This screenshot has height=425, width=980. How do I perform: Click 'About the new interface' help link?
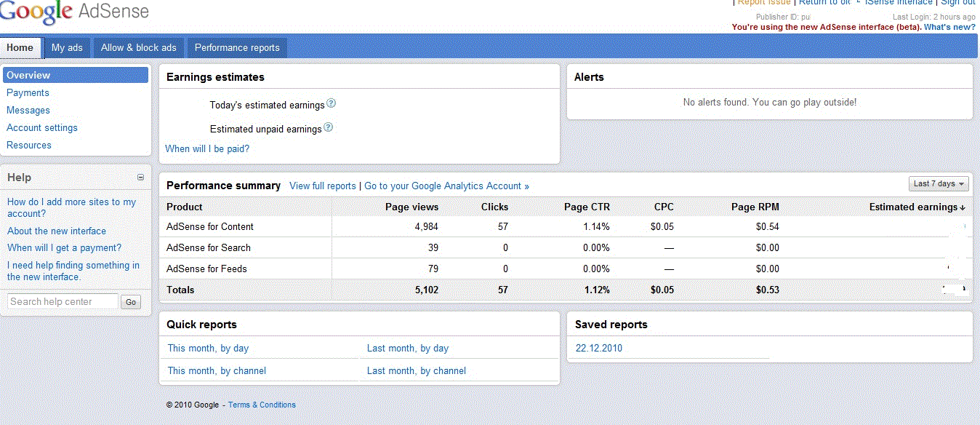point(57,231)
